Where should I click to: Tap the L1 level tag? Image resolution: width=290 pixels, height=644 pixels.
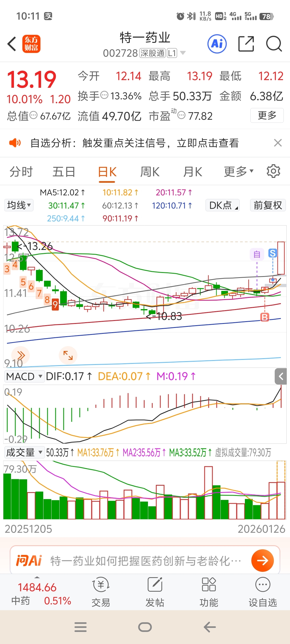click(x=172, y=53)
